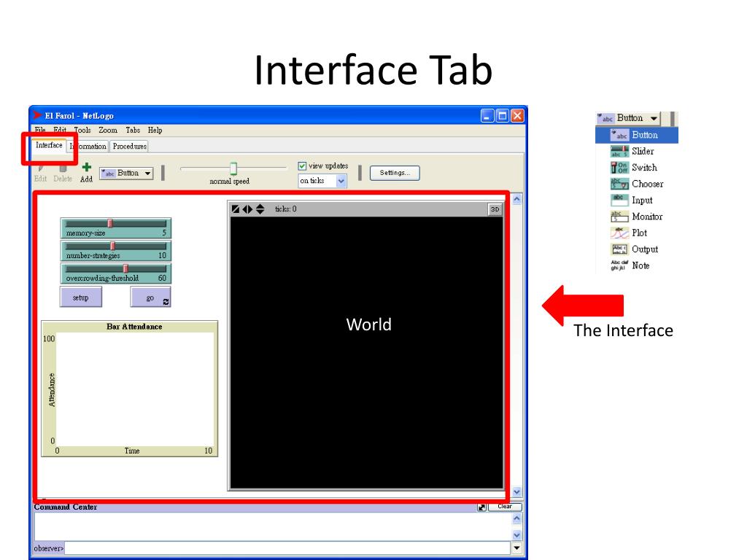Click the setup button
This screenshot has height=560, width=747.
[80, 297]
